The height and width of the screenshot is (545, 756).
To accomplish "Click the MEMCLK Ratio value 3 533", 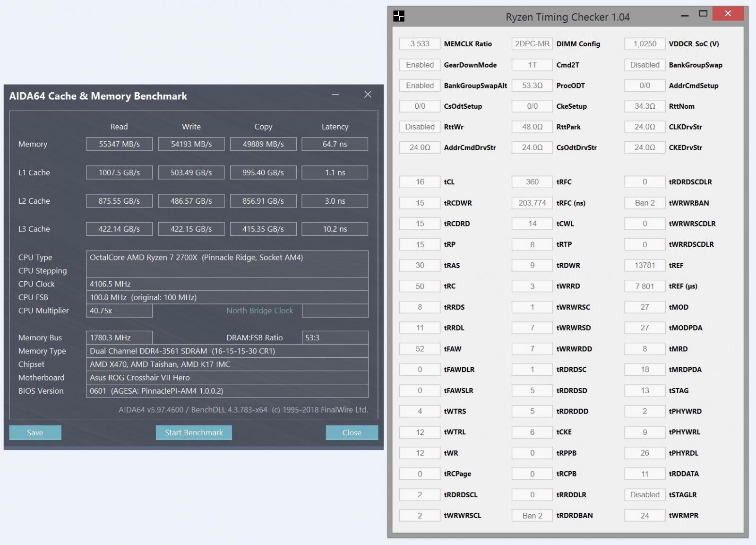I will coord(420,43).
